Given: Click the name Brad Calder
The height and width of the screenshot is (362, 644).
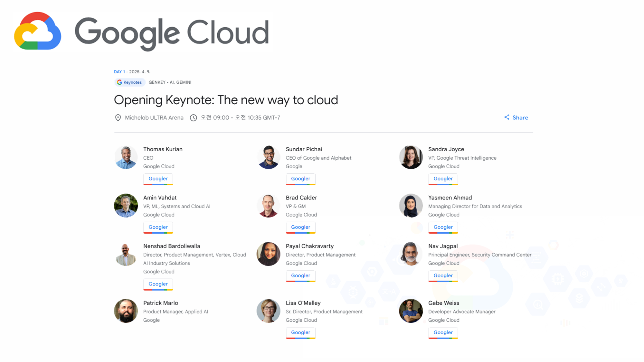Looking at the screenshot, I should coord(301,198).
